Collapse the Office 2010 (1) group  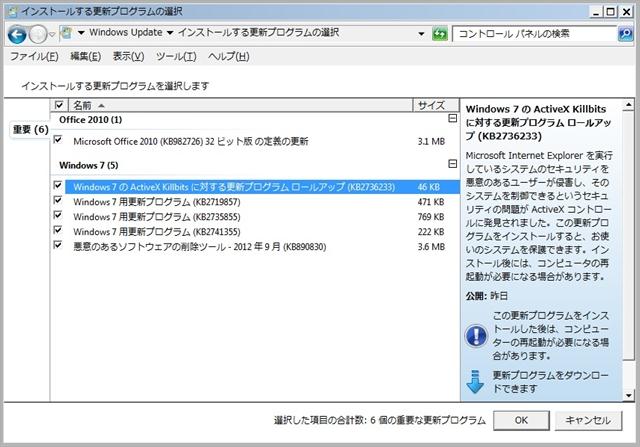point(452,118)
